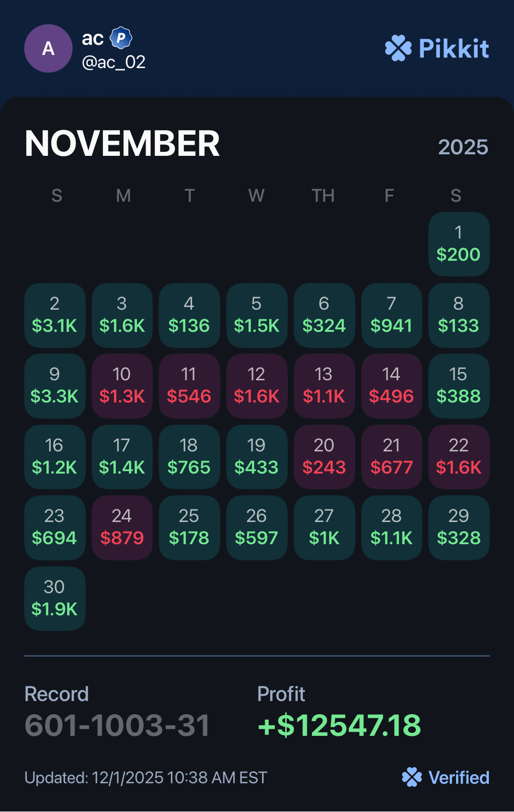Select November 2 with $3.1K profit
The image size is (514, 812).
[54, 315]
